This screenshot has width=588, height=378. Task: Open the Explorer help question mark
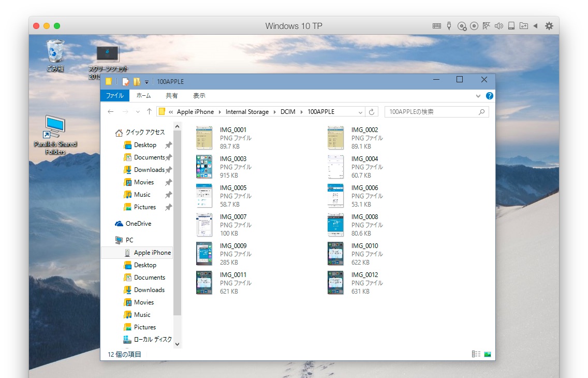[489, 96]
